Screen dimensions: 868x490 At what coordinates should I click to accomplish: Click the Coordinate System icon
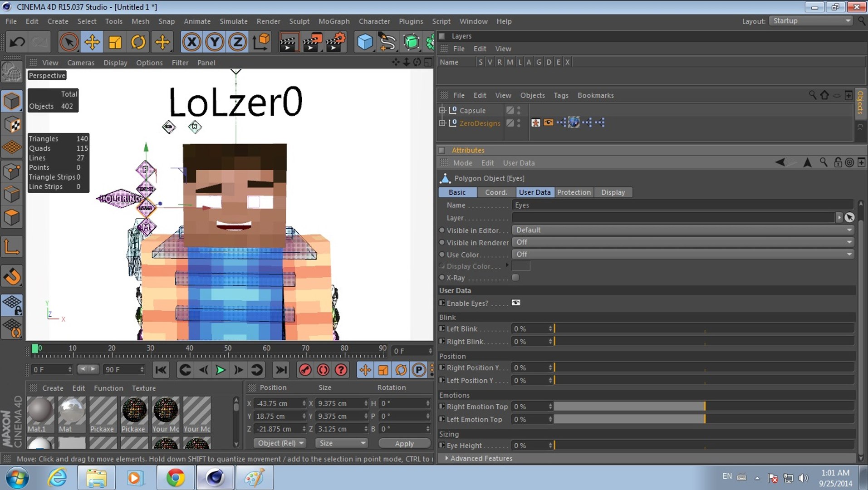261,42
